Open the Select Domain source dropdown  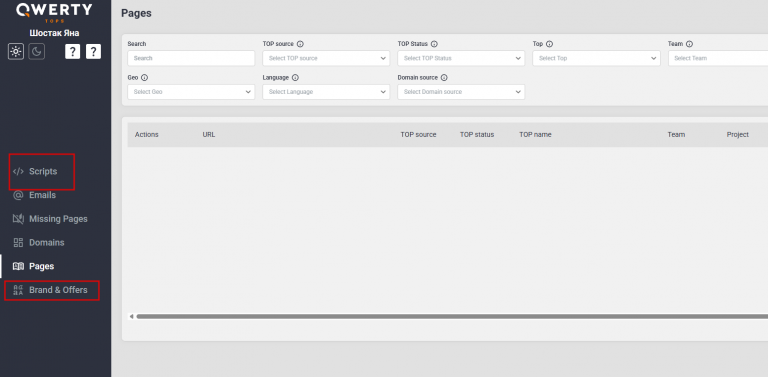click(x=461, y=92)
